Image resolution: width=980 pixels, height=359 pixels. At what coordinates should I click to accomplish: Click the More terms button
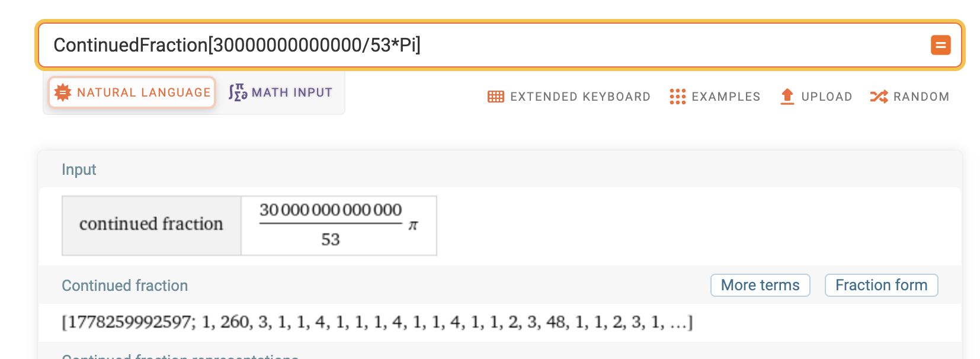[760, 285]
